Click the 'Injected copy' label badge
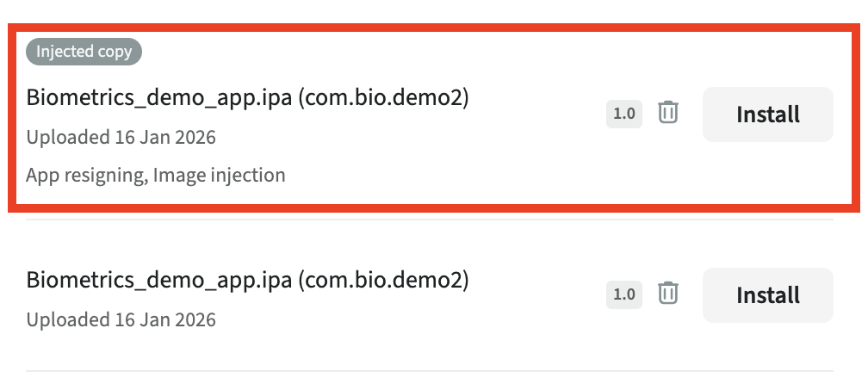 tap(84, 52)
